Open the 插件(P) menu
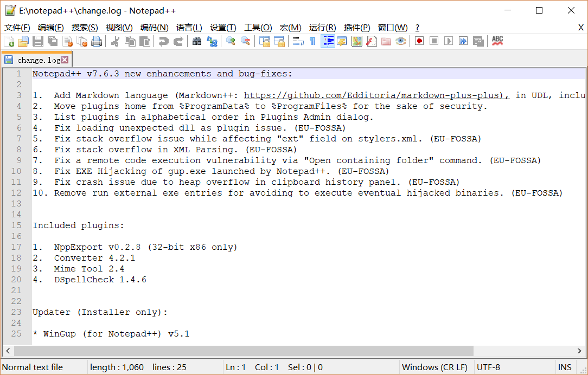Image resolution: width=588 pixels, height=375 pixels. [x=356, y=28]
